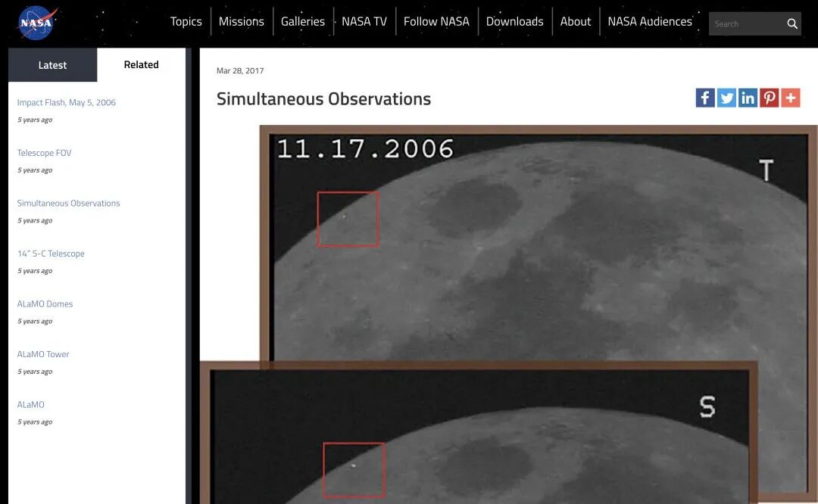Open the Telescope FOV link
The image size is (818, 504).
click(x=44, y=153)
